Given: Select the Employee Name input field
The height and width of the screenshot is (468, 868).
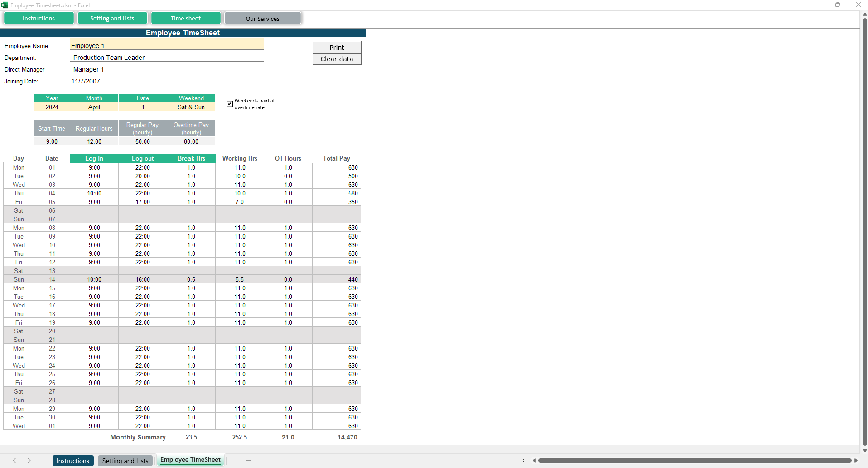Looking at the screenshot, I should pyautogui.click(x=167, y=46).
